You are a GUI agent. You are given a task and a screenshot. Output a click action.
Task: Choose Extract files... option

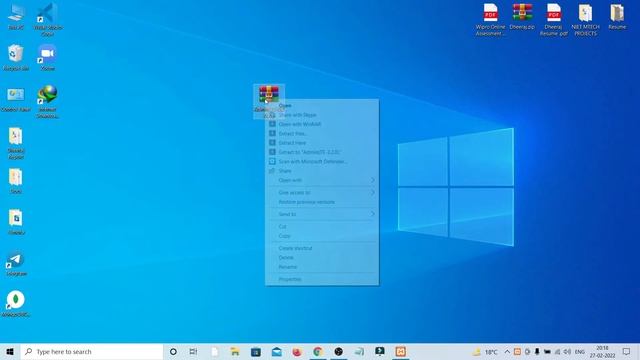click(322, 133)
